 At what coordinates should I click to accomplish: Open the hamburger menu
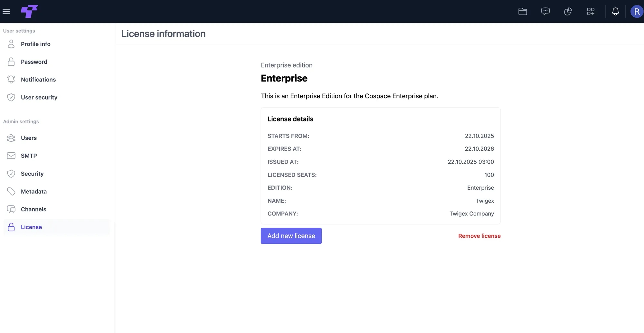(x=6, y=12)
